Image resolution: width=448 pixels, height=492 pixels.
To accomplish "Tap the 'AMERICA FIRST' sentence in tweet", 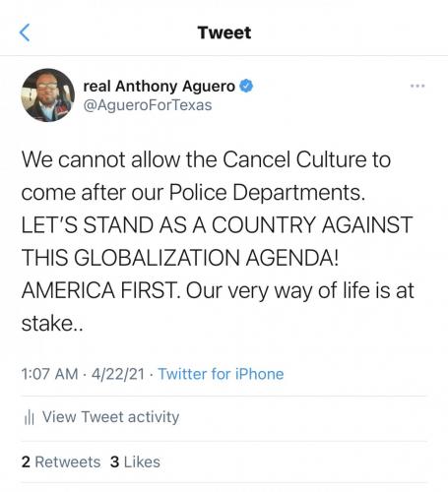I will pos(100,290).
